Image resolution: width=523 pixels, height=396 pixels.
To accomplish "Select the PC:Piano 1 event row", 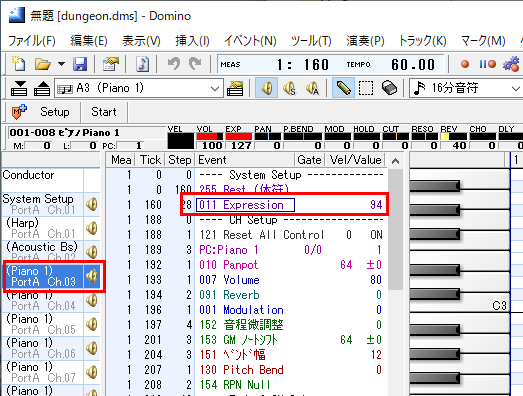I will [247, 250].
